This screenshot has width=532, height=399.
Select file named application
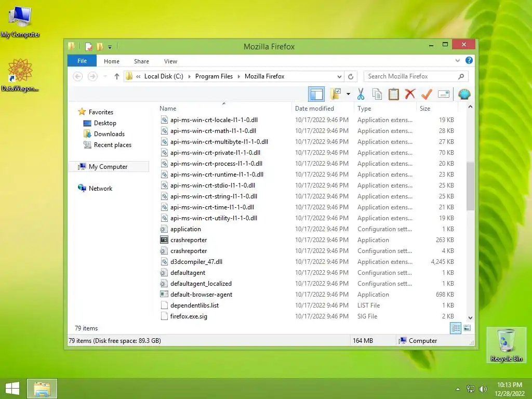click(x=185, y=229)
